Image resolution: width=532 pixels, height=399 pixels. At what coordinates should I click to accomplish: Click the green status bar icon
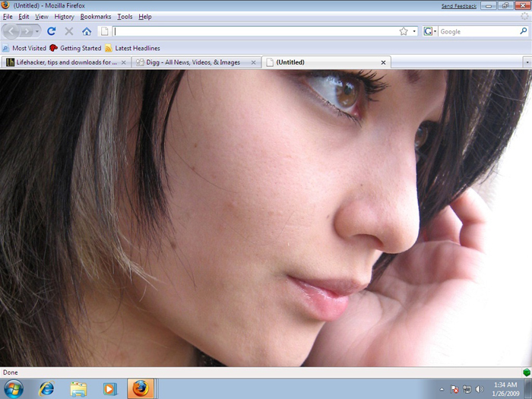click(x=527, y=372)
